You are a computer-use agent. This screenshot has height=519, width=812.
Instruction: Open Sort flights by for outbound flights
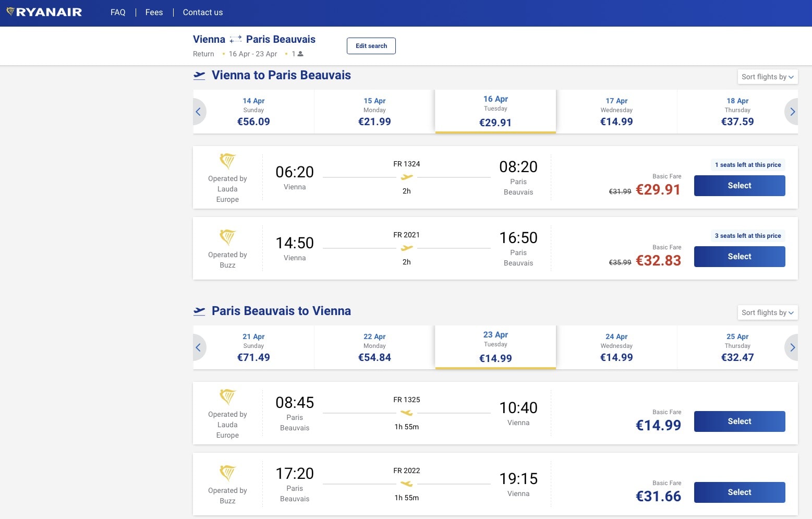[x=767, y=77]
